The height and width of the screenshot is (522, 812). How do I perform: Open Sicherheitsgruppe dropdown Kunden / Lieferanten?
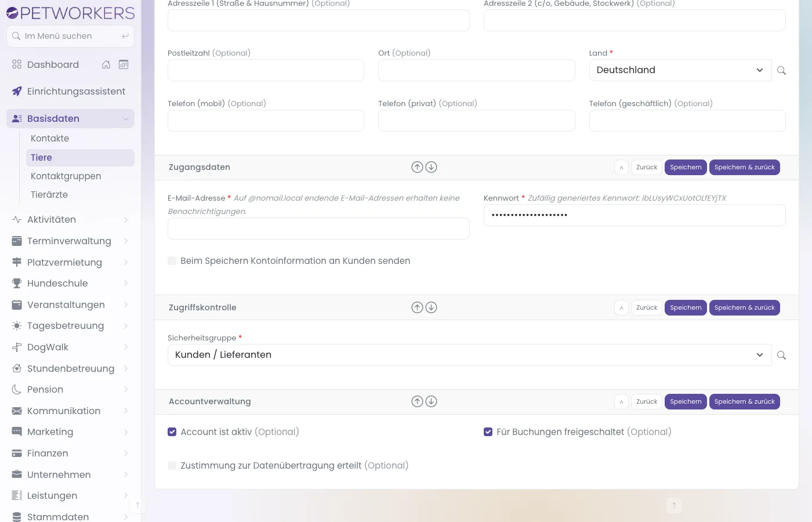[x=470, y=355]
